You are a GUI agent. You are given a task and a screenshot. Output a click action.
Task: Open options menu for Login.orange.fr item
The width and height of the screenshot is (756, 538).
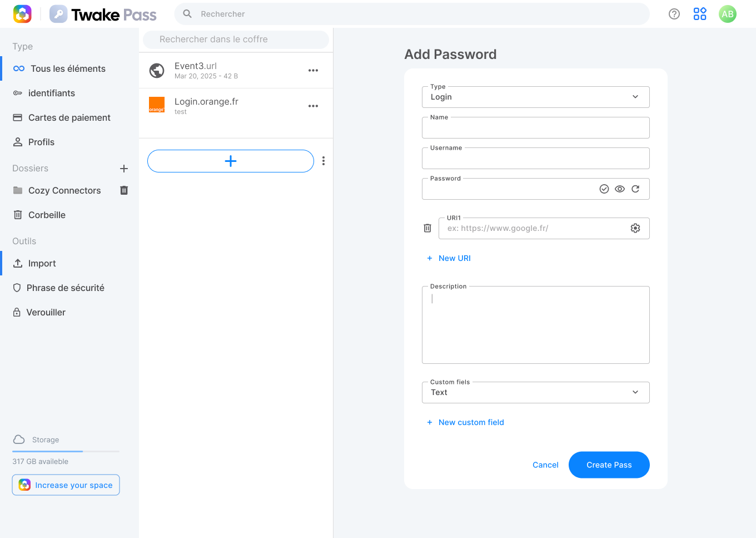(x=314, y=106)
